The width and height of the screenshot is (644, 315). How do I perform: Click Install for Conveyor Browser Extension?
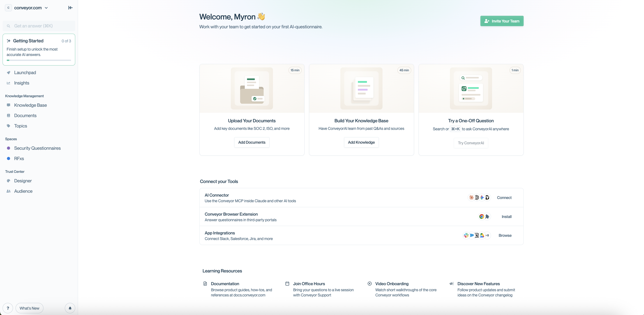[507, 216]
